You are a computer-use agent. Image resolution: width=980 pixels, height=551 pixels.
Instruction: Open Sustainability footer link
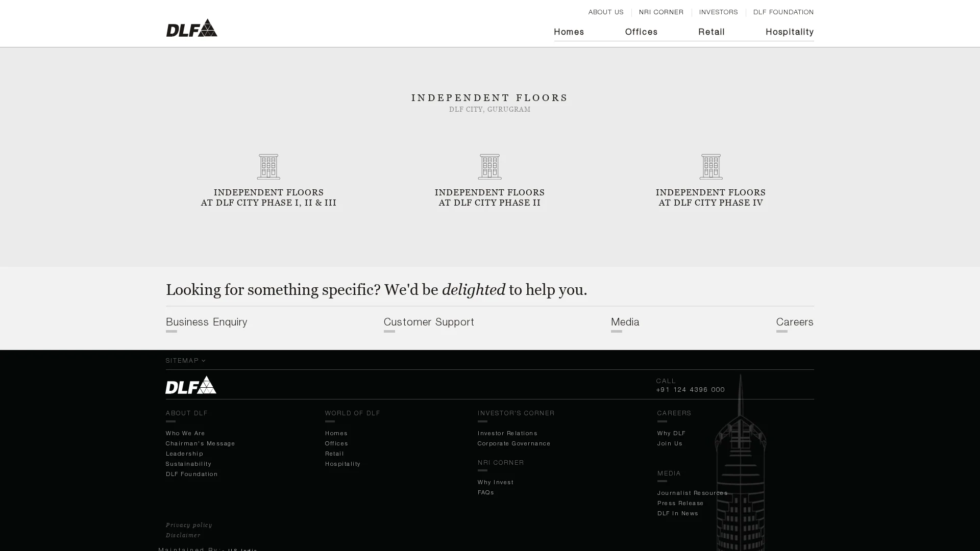tap(188, 464)
